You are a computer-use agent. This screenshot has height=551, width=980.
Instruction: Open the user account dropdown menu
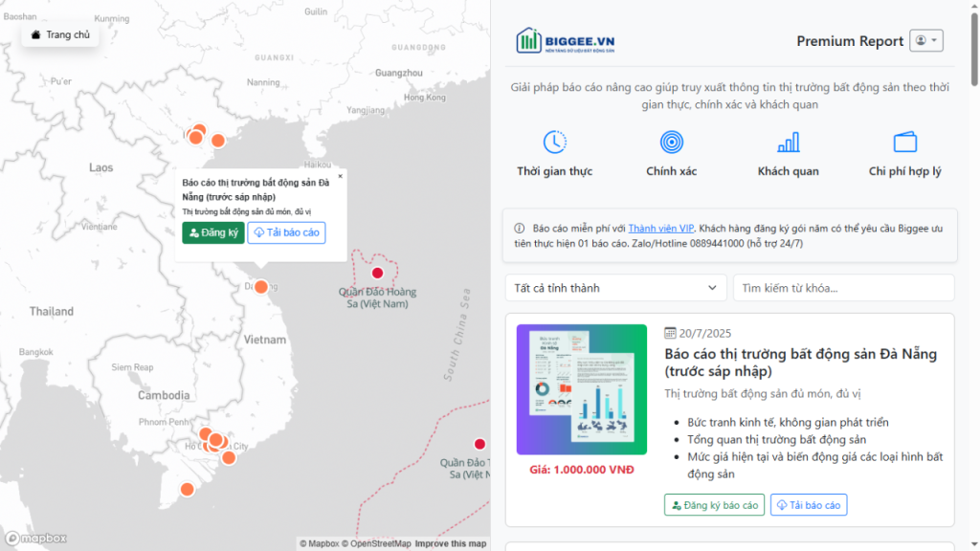pyautogui.click(x=926, y=40)
